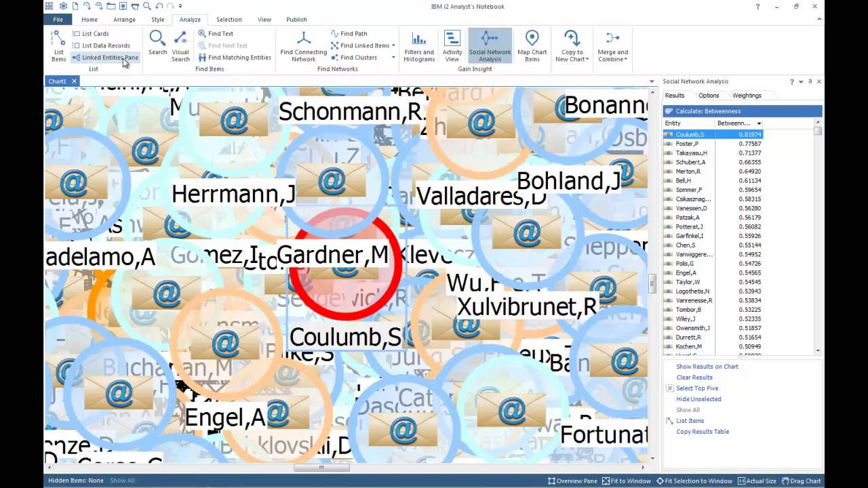The height and width of the screenshot is (488, 868).
Task: Open the Weightings tab
Action: [747, 96]
